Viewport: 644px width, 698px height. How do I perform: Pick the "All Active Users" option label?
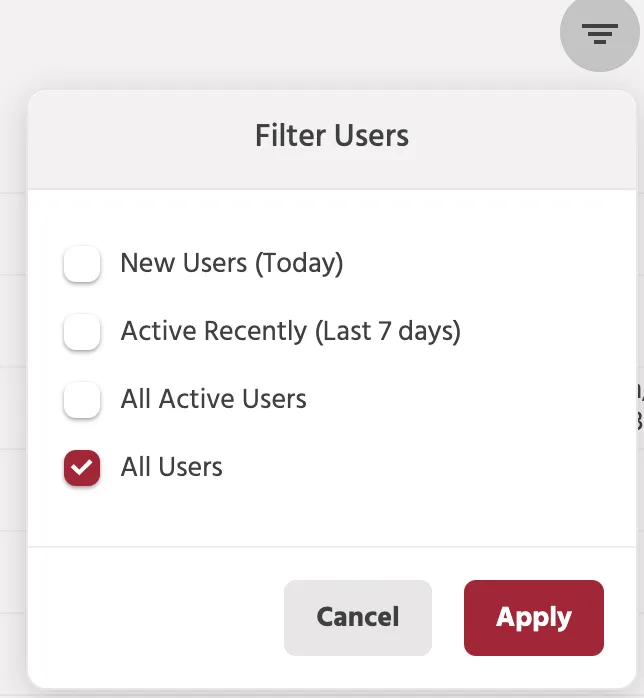coord(214,399)
